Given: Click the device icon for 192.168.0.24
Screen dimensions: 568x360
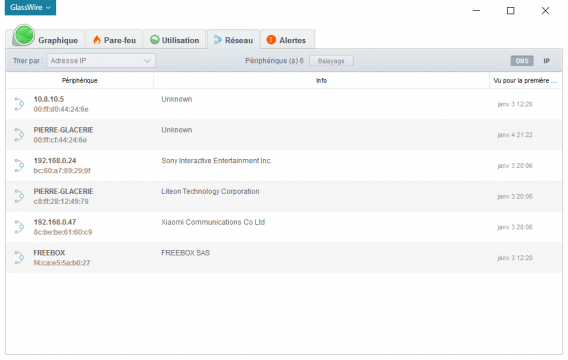Looking at the screenshot, I should tap(19, 166).
